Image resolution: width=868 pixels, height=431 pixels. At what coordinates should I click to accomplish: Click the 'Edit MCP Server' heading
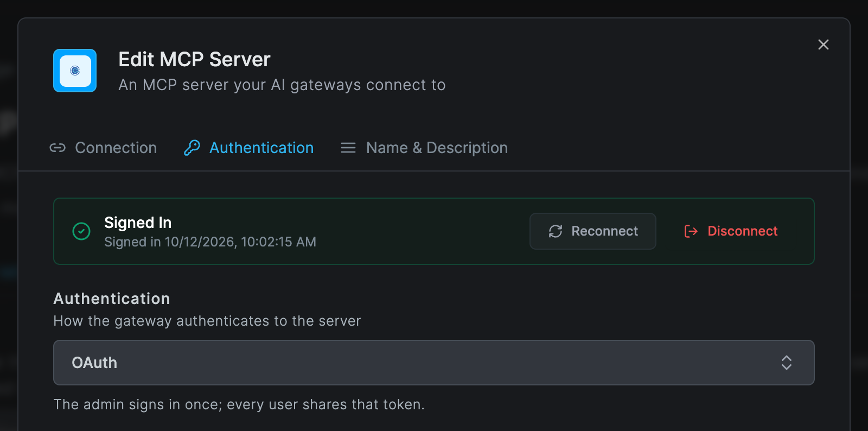(194, 60)
